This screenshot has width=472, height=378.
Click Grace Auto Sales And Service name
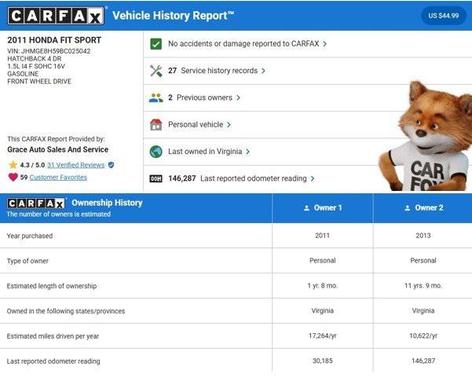[x=58, y=150]
